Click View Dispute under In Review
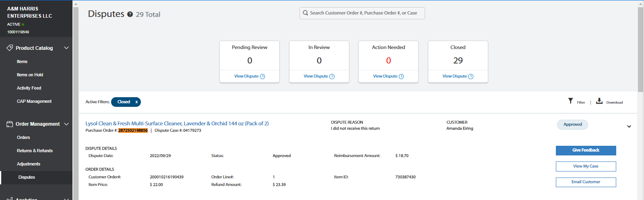644x200 pixels. (x=316, y=76)
